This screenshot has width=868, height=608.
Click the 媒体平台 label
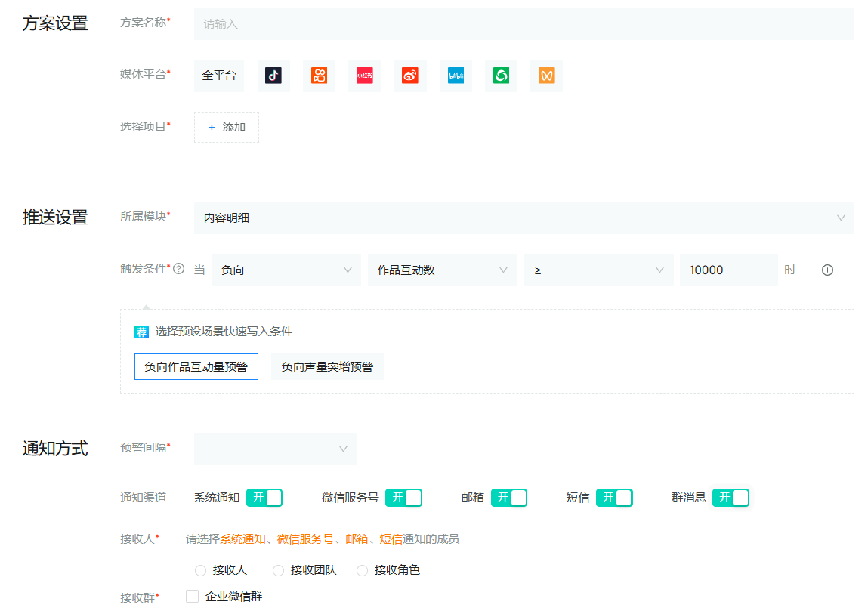[143, 75]
